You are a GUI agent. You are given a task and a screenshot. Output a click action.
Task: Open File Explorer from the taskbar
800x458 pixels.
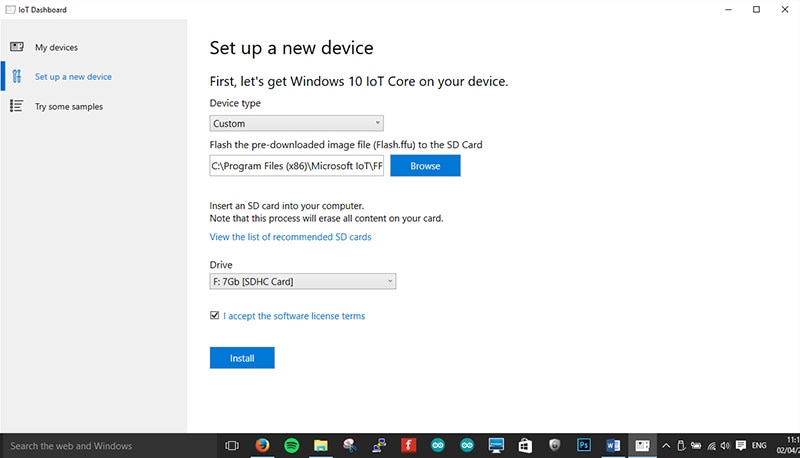321,445
